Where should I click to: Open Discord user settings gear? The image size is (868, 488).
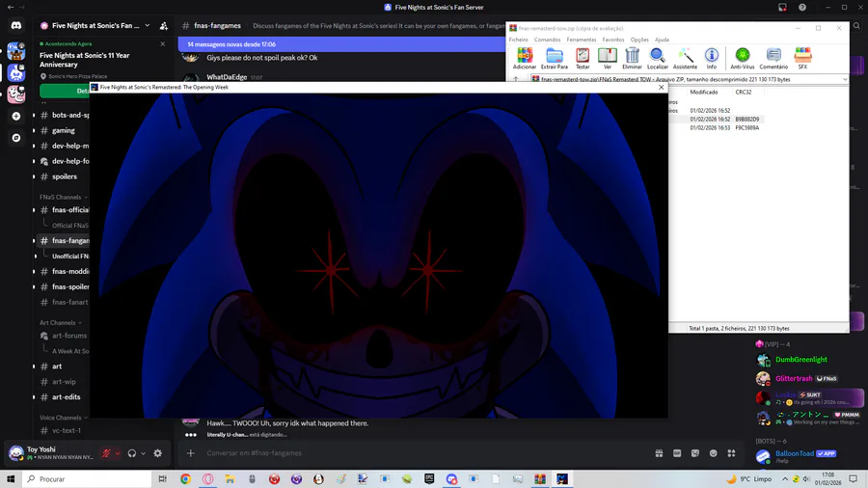point(158,453)
